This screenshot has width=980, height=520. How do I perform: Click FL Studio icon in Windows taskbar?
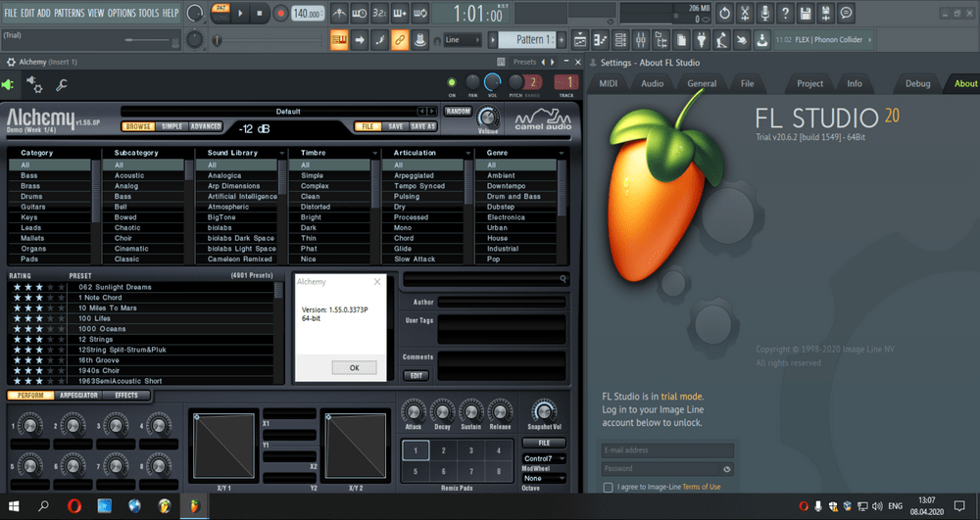point(194,505)
